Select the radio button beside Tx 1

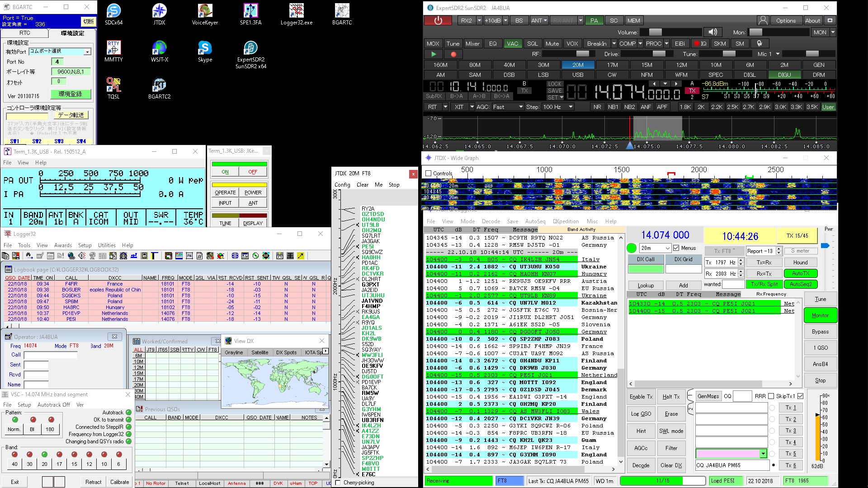tap(772, 408)
